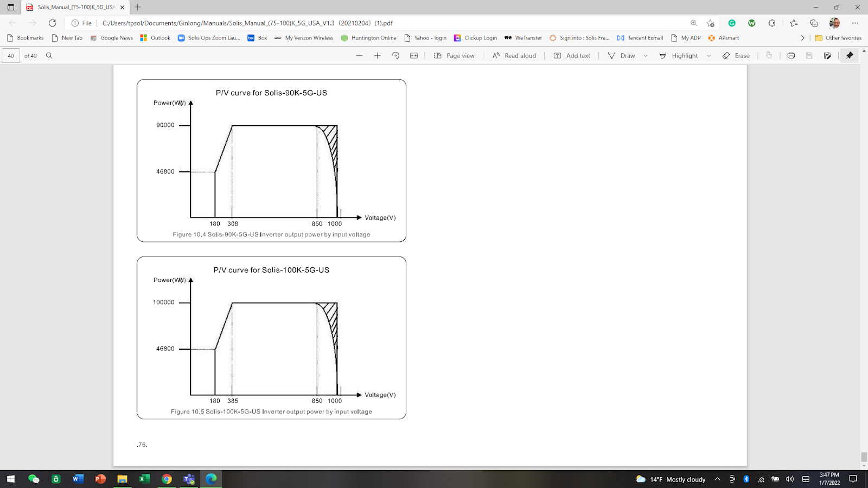Expand the Highlight color dropdown
This screenshot has width=868, height=488.
709,56
